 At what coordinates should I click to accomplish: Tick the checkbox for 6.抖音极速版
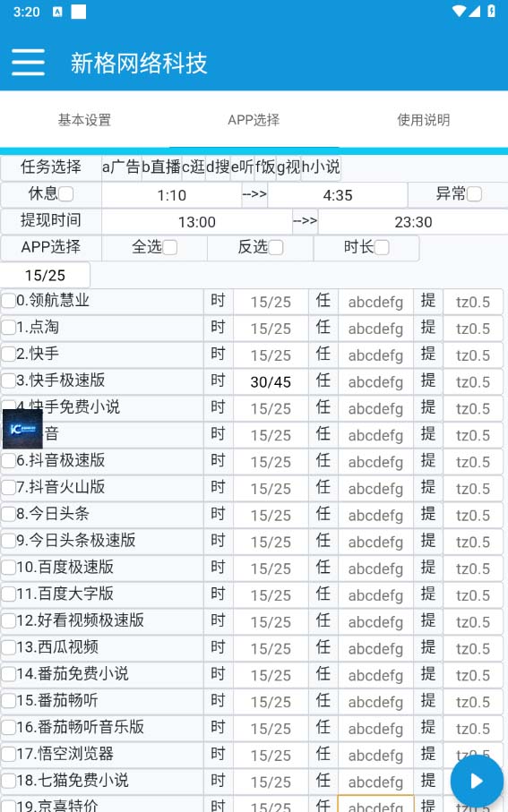[x=9, y=460]
